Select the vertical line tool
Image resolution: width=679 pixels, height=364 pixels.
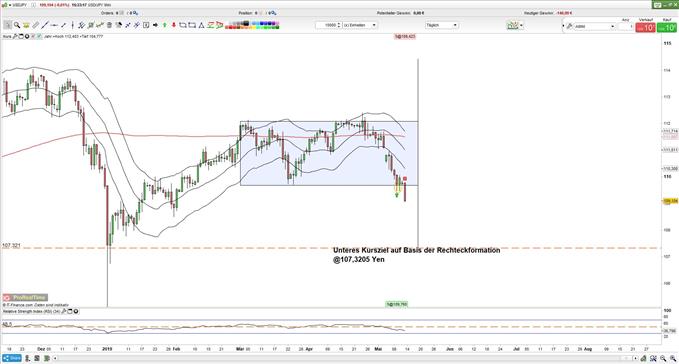tap(73, 25)
